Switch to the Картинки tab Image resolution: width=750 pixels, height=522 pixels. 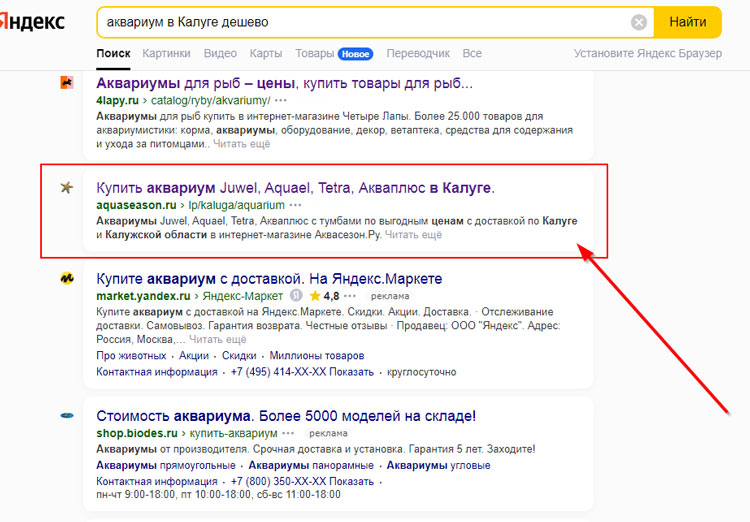(166, 53)
